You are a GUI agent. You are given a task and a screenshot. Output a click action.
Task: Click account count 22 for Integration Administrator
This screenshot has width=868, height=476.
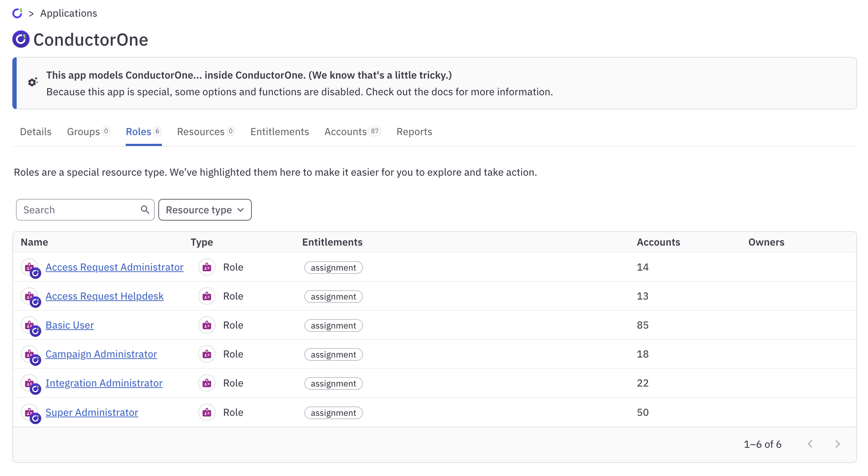(x=643, y=383)
